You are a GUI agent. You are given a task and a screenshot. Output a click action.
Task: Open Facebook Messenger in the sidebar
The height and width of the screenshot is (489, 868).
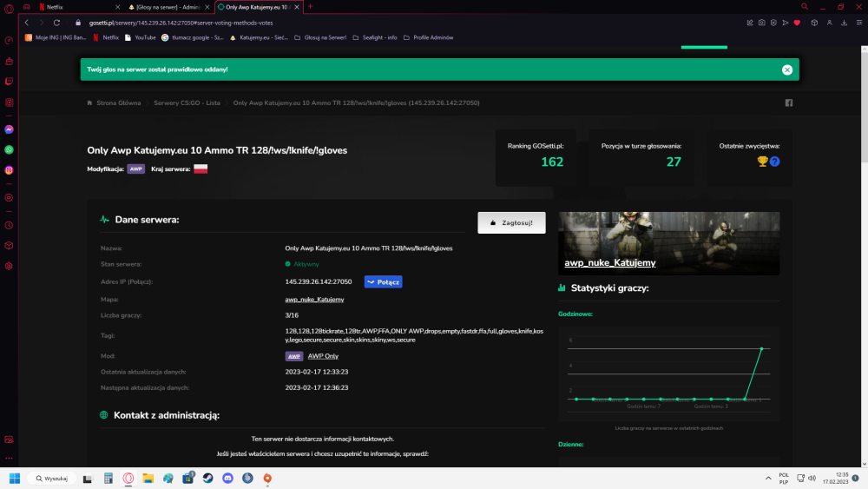9,129
